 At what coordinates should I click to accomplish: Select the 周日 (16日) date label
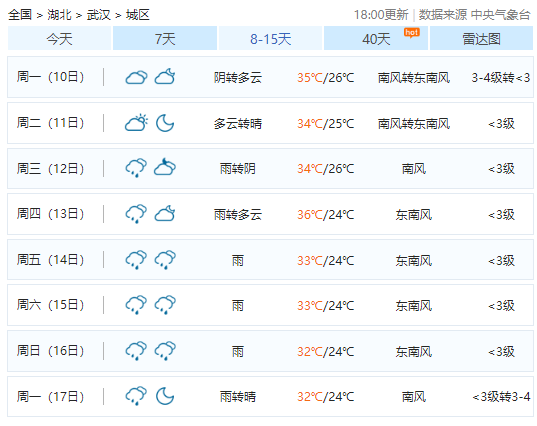(x=50, y=351)
